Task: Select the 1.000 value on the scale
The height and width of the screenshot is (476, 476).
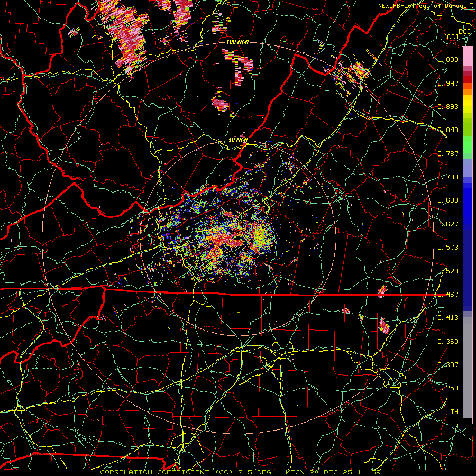Action: [x=448, y=59]
